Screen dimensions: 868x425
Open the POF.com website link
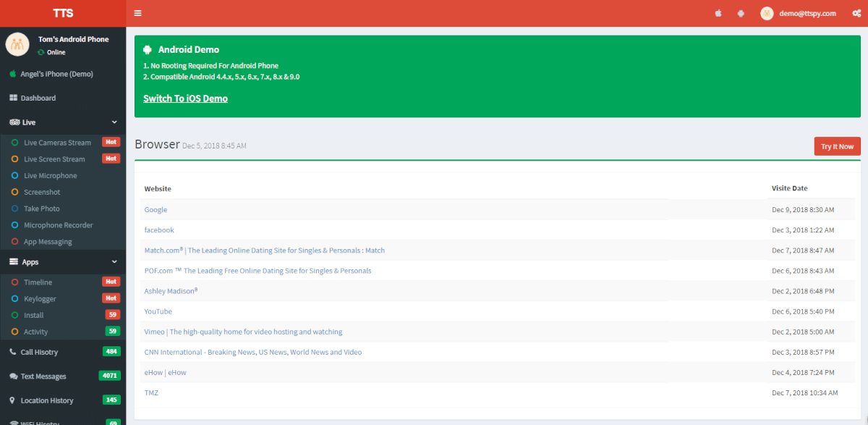(258, 271)
